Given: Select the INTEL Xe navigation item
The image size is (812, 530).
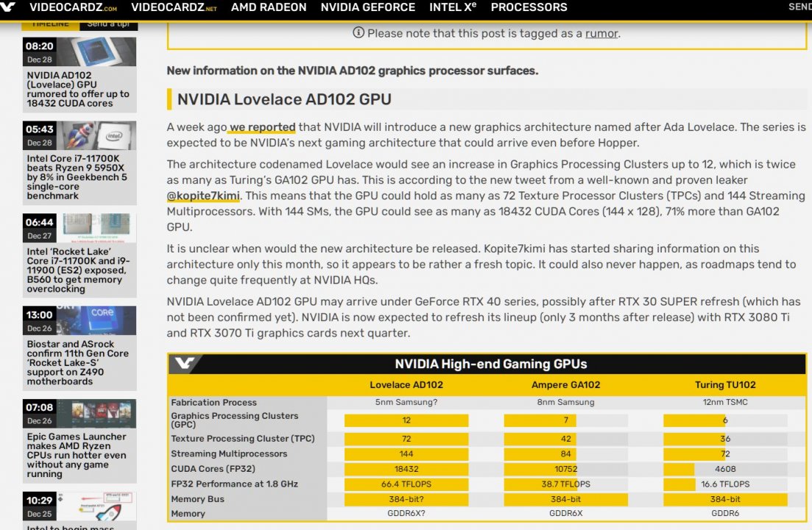Looking at the screenshot, I should pos(453,7).
